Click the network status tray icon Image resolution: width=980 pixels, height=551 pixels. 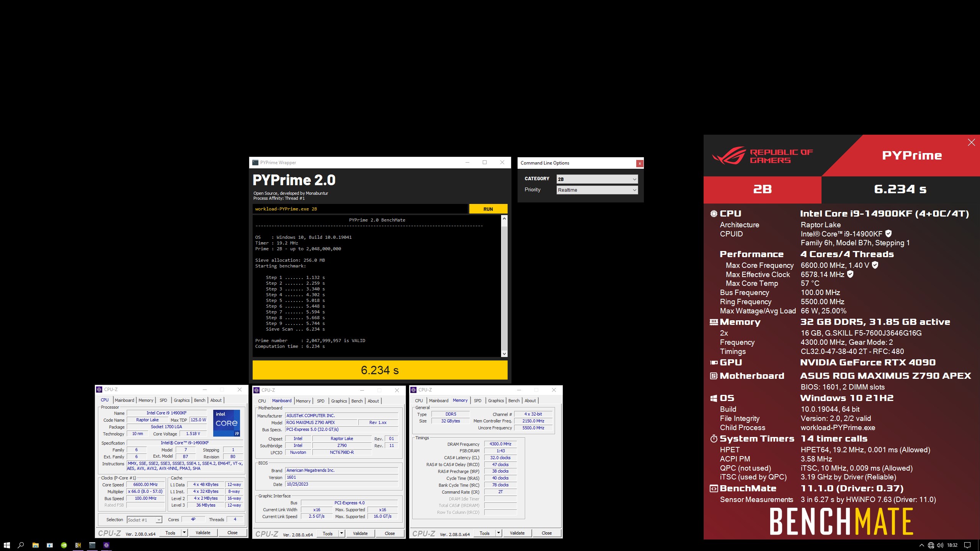coord(931,545)
